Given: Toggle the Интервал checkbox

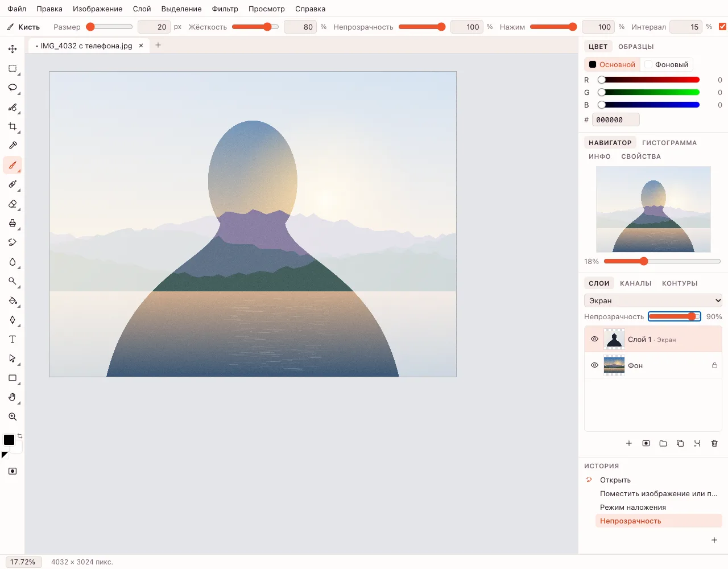Looking at the screenshot, I should pos(722,27).
